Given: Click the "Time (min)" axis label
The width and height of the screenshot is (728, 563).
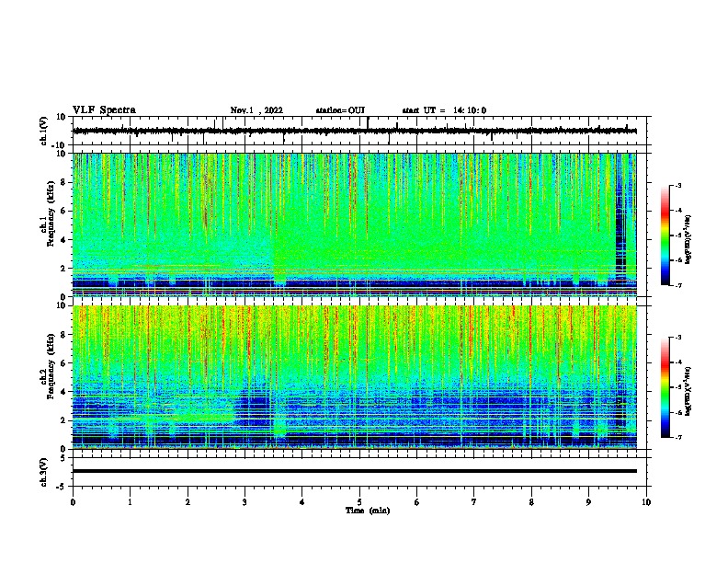Looking at the screenshot, I should pos(368,511).
